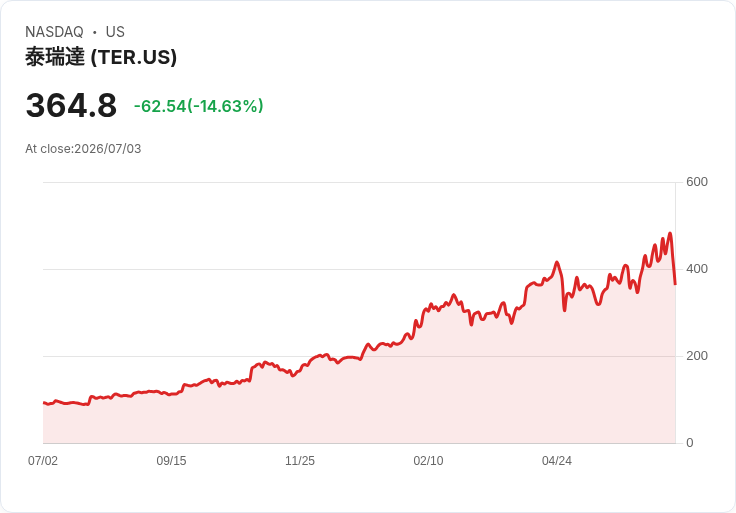Click the At close:2026/07/03 timestamp
The height and width of the screenshot is (513, 736).
click(83, 149)
